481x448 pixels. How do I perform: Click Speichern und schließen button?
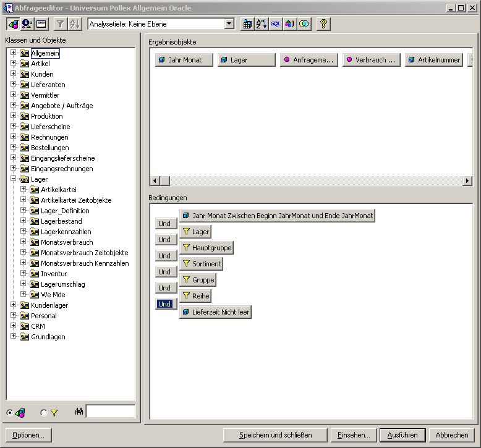275,435
